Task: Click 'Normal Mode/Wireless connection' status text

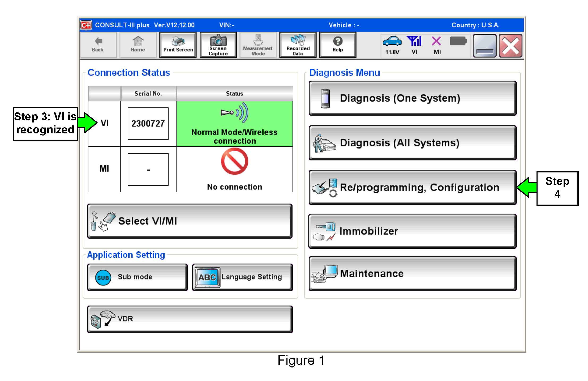Action: click(235, 137)
